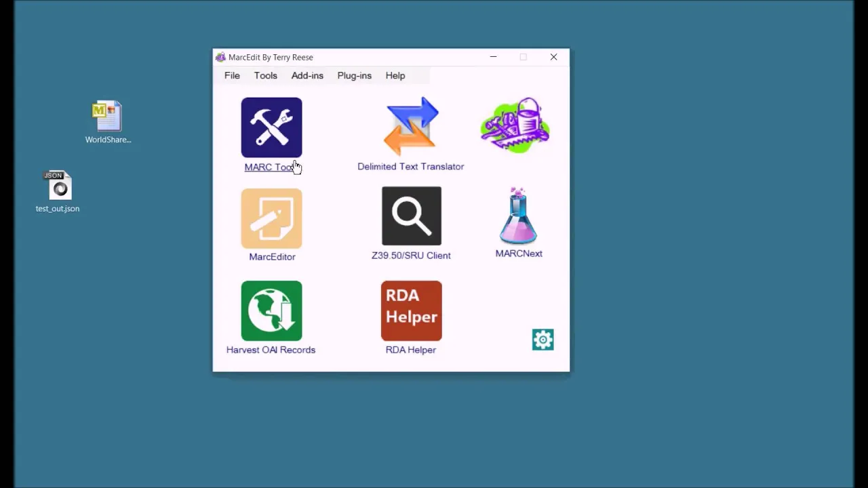Select the WorldShare desktop shortcut icon
The image size is (868, 488).
point(108,117)
